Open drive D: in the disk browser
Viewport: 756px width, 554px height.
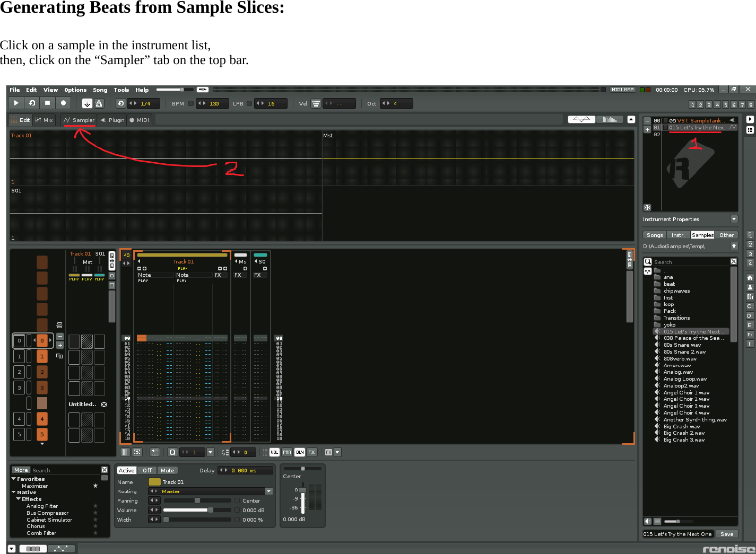click(x=750, y=315)
